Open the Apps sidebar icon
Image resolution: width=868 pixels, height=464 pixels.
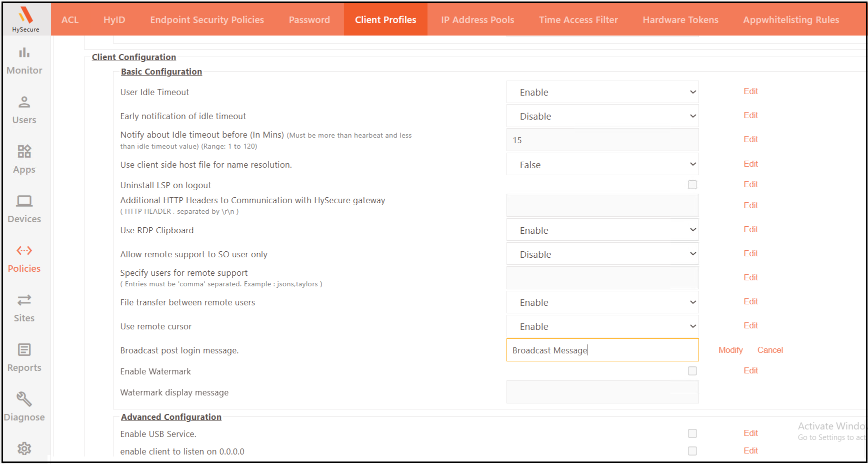24,151
